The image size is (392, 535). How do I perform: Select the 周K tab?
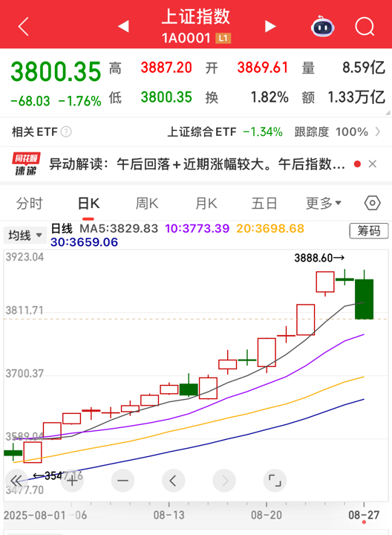click(x=147, y=204)
